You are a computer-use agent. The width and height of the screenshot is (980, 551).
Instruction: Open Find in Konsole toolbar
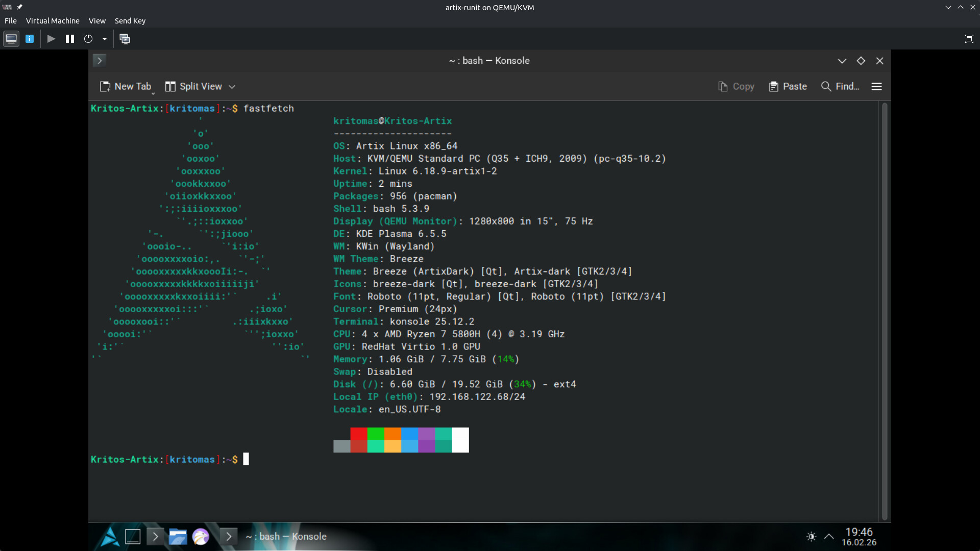pos(840,87)
